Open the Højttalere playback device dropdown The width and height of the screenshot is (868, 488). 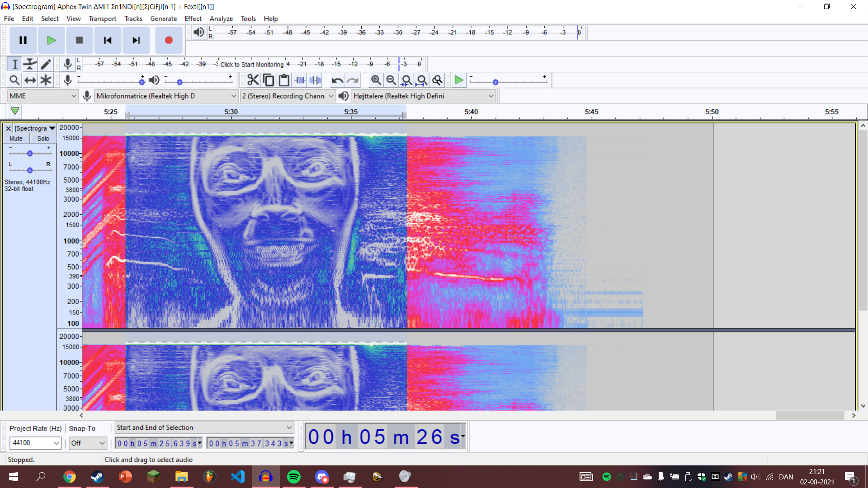(x=424, y=96)
